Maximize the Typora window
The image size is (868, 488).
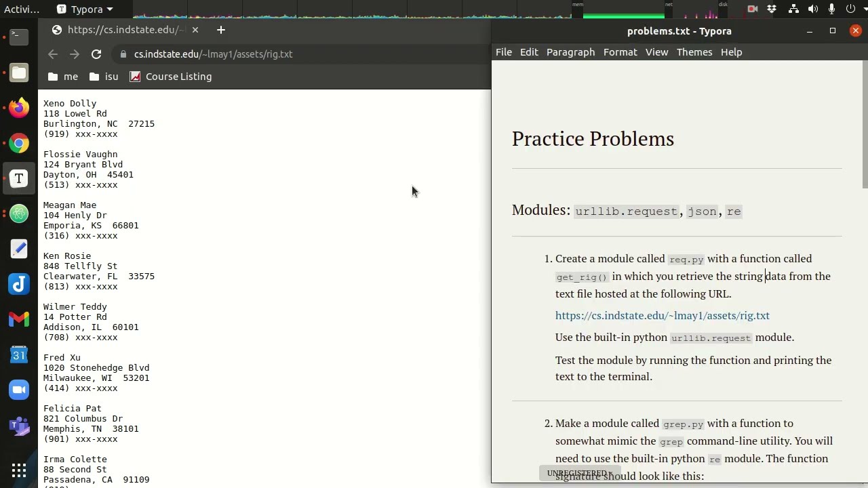tap(833, 31)
